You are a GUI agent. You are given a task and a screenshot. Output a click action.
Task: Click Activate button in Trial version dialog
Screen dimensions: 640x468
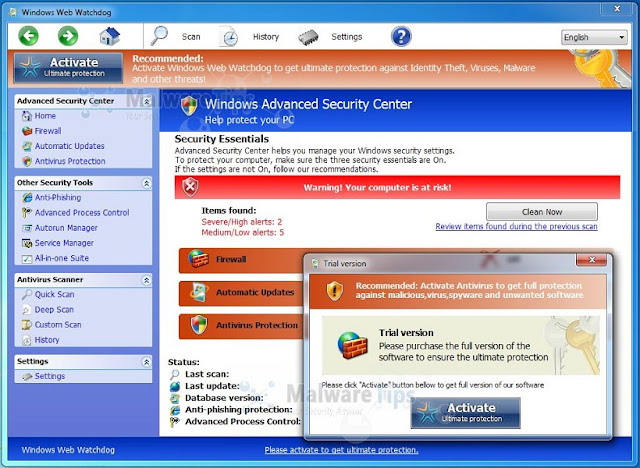[465, 413]
